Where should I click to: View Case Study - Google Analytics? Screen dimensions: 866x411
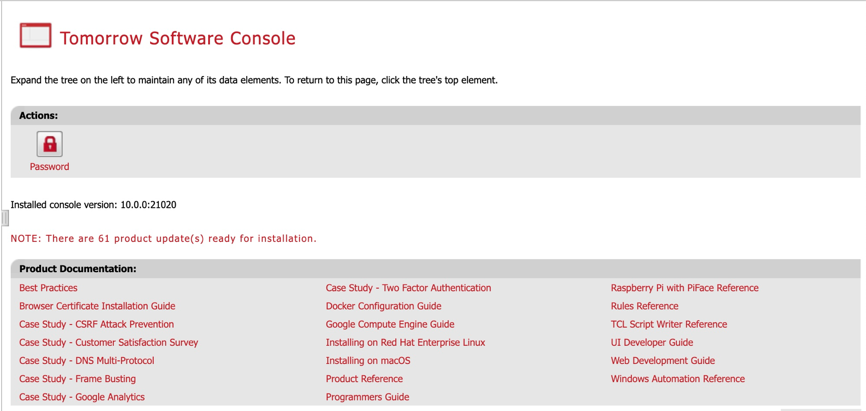(81, 397)
